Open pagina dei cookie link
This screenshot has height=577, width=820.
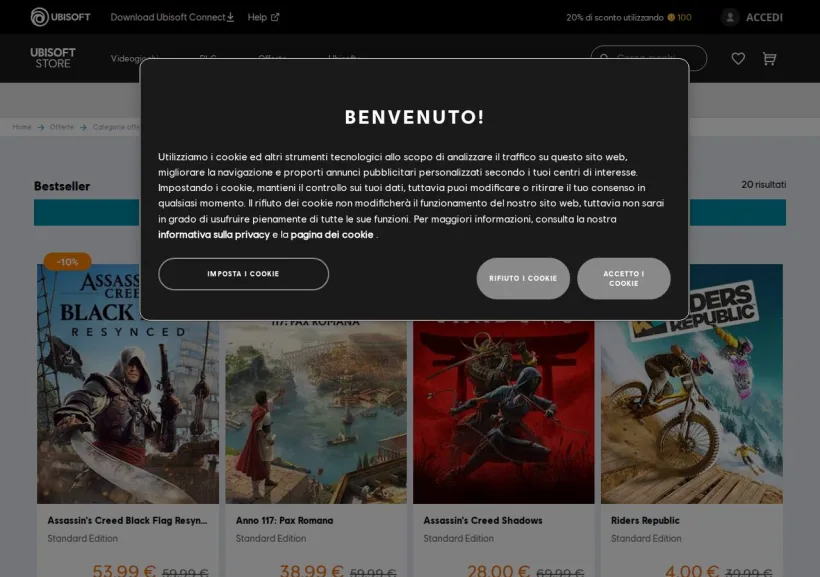click(x=332, y=235)
